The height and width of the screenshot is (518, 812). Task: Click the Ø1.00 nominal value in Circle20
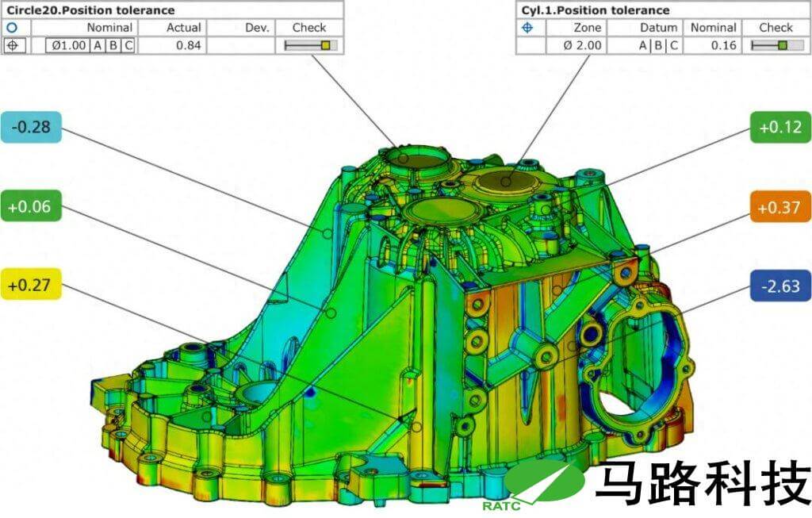[x=67, y=45]
